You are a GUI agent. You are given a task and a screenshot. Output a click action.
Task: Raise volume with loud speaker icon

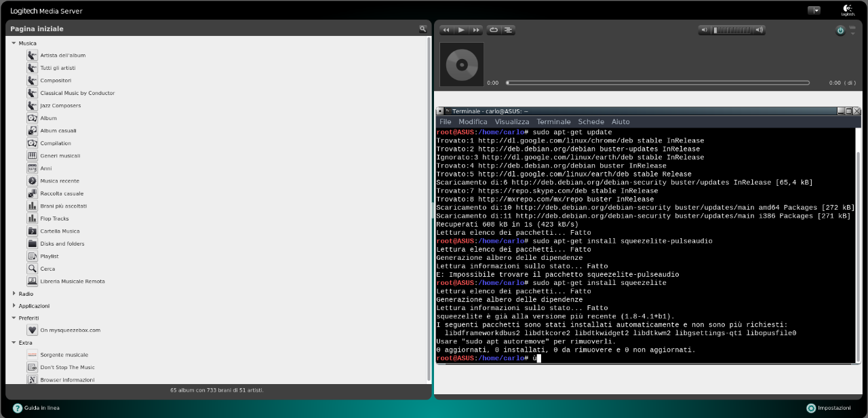pos(759,30)
